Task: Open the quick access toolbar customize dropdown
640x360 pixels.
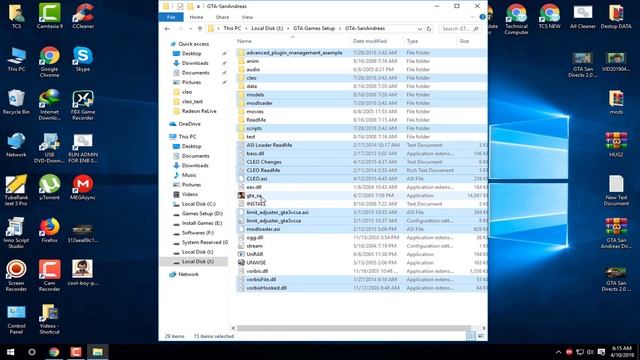Action: [198, 7]
